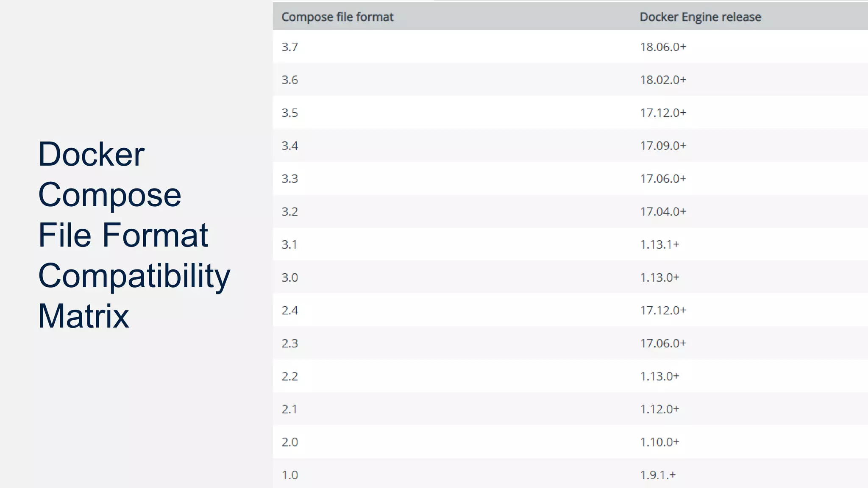Select compose file format cell 3.1

tap(289, 244)
